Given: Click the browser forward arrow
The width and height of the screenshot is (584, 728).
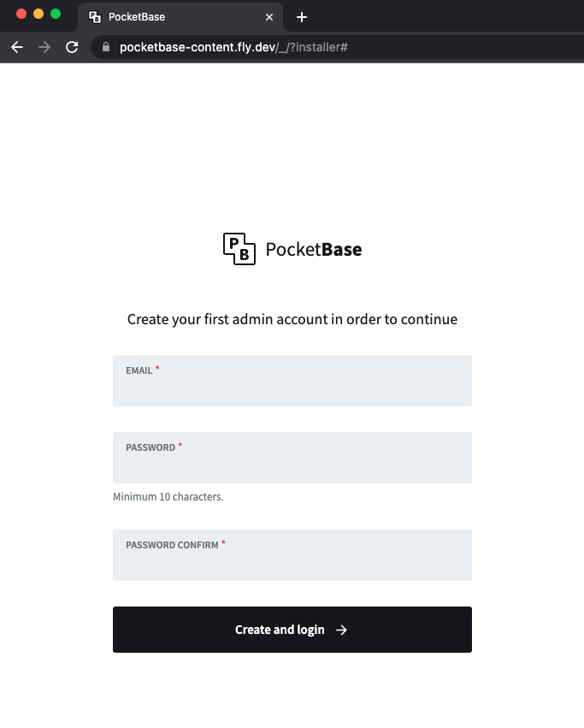Looking at the screenshot, I should click(44, 47).
